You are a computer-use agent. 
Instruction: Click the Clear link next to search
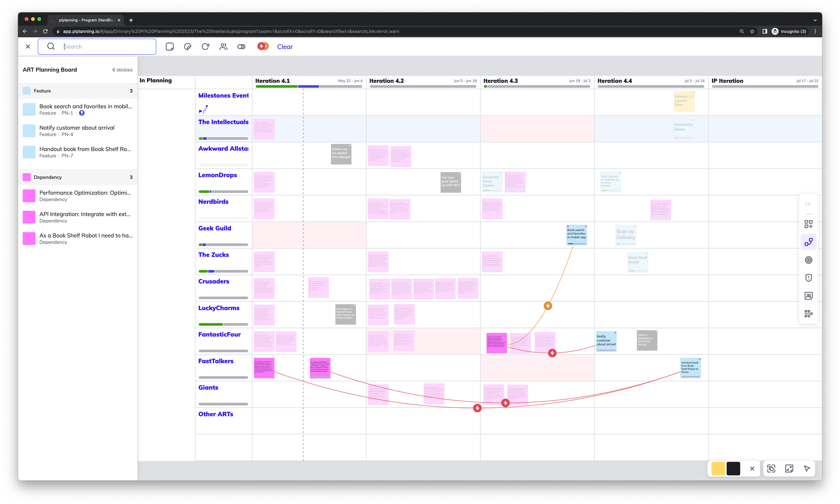tap(285, 47)
